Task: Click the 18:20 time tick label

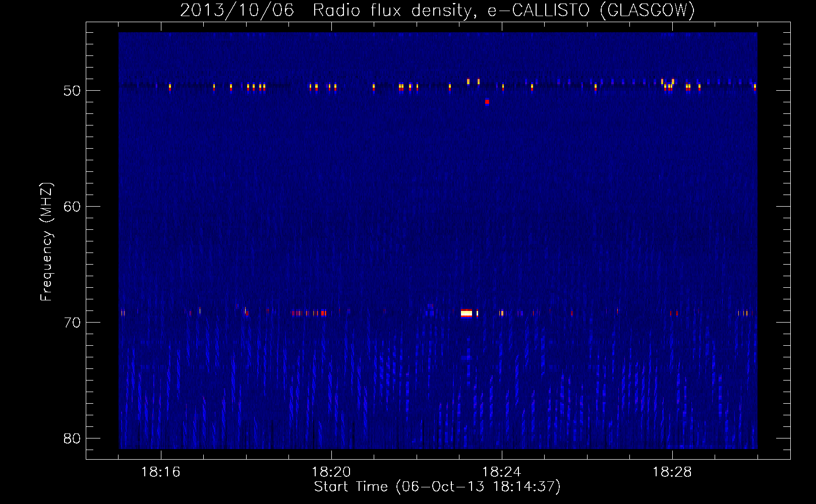Action: tap(331, 472)
